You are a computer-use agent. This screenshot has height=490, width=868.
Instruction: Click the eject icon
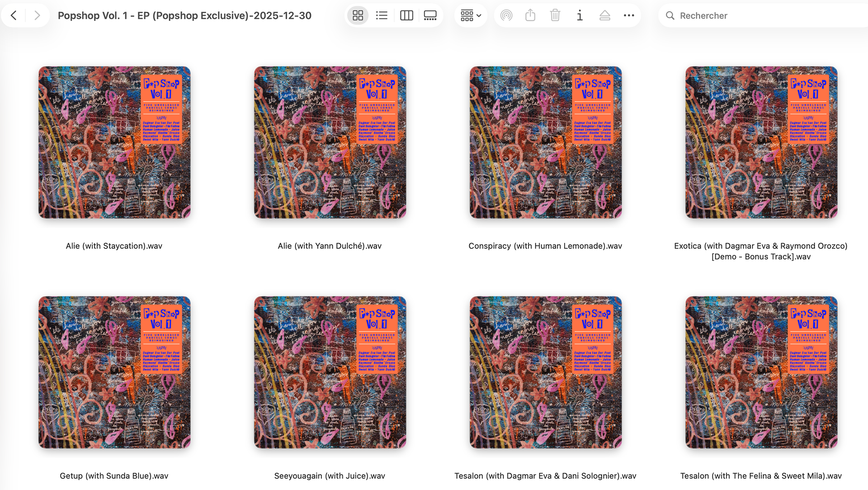(604, 15)
